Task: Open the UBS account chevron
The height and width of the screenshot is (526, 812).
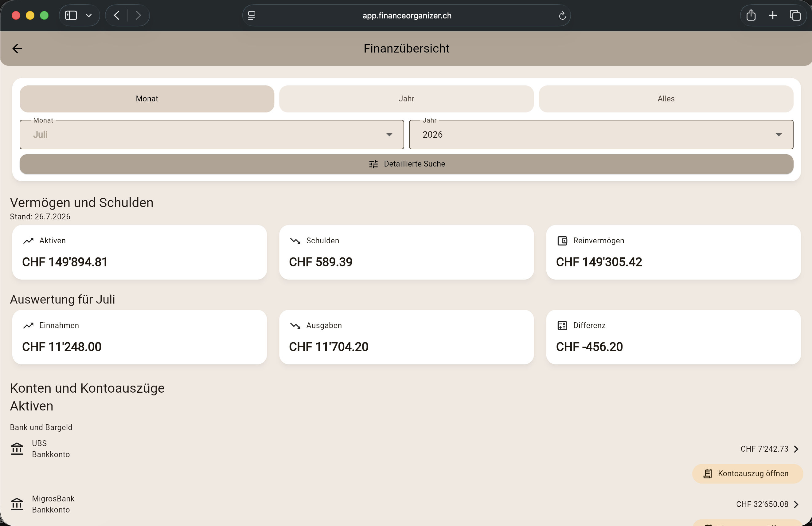Action: tap(796, 449)
